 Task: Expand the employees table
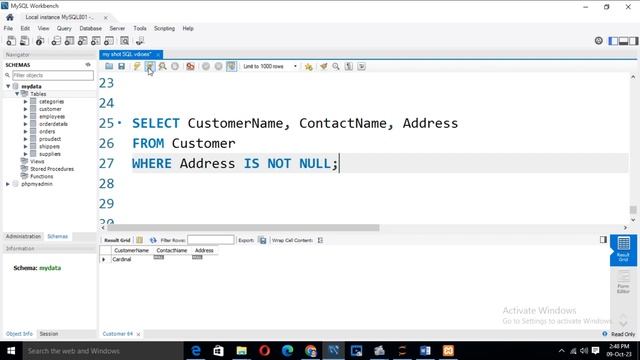pos(25,117)
